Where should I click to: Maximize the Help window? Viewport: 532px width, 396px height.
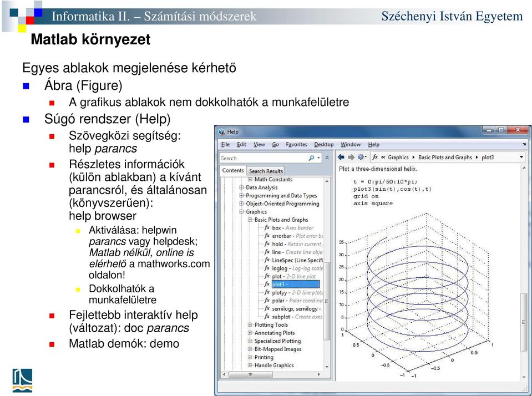point(501,130)
